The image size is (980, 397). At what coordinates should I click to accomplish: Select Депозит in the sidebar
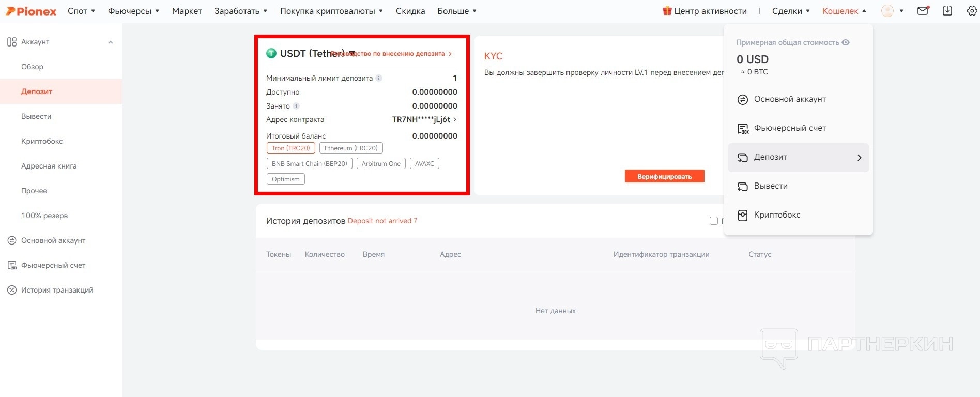click(61, 91)
